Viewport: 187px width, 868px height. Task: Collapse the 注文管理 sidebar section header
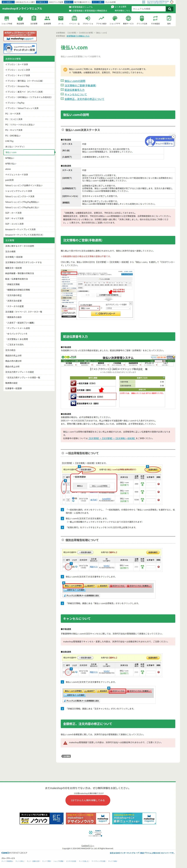coord(29,240)
